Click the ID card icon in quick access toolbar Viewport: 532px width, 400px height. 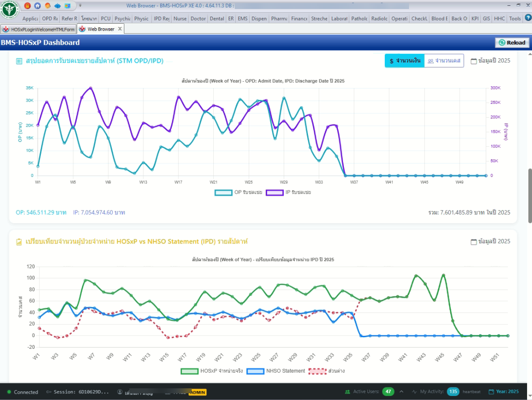pyautogui.click(x=67, y=6)
